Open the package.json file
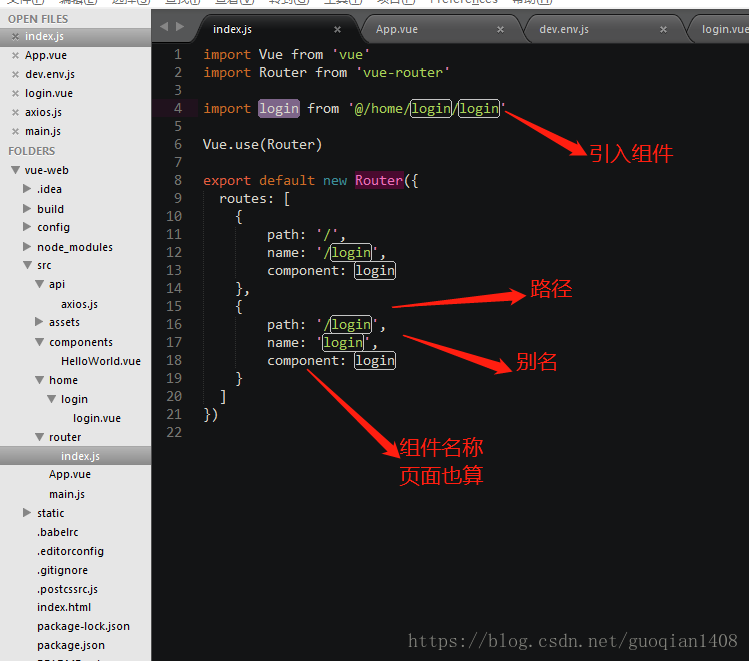Viewport: 749px width, 661px height. [x=71, y=646]
